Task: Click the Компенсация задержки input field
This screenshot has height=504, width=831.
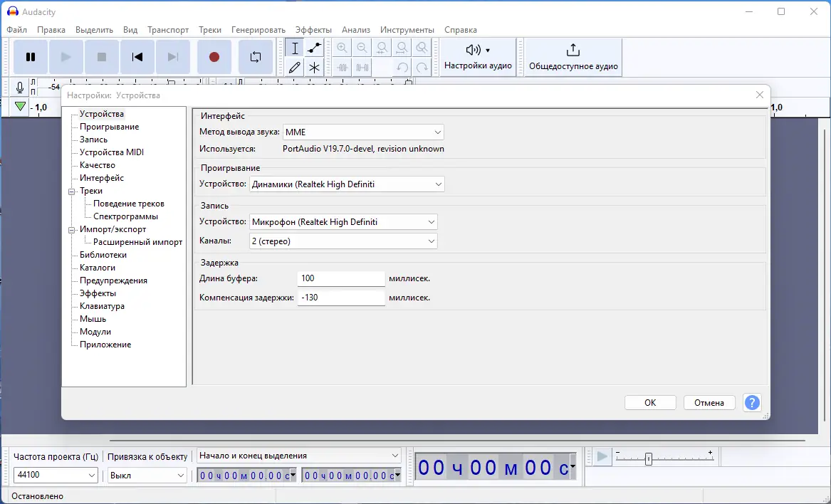Action: 341,298
